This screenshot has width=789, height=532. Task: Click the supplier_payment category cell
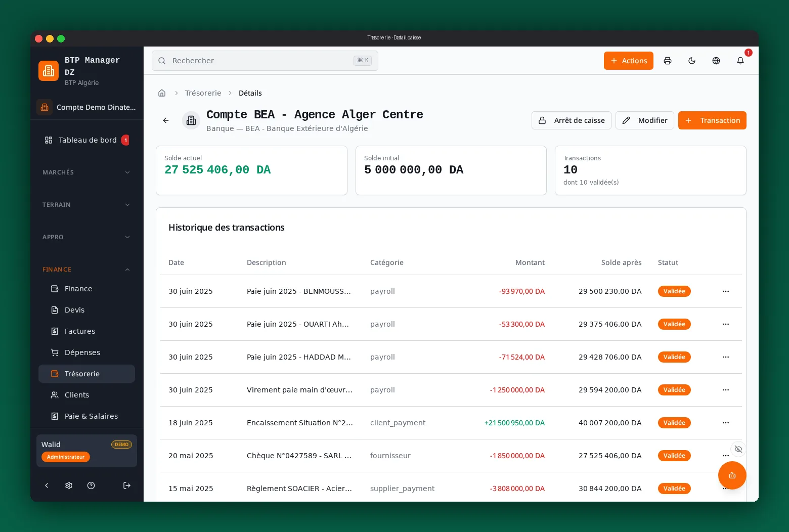pyautogui.click(x=403, y=489)
